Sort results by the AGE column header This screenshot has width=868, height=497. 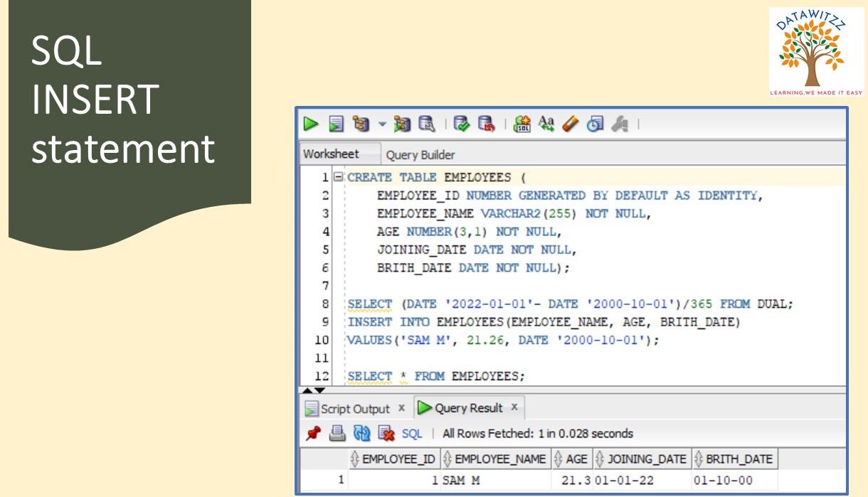tap(578, 459)
